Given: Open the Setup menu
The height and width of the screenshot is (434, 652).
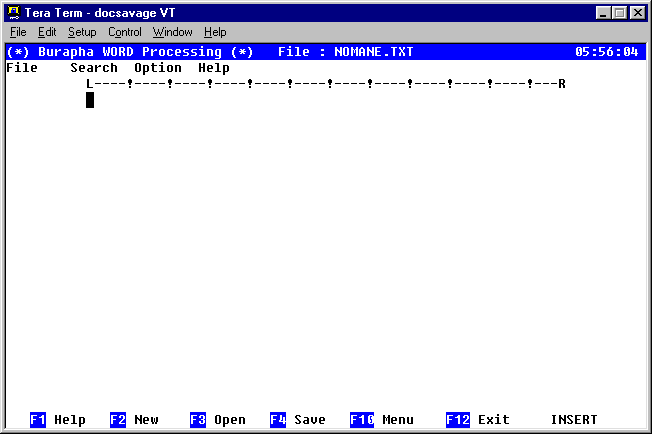Looking at the screenshot, I should pyautogui.click(x=82, y=32).
